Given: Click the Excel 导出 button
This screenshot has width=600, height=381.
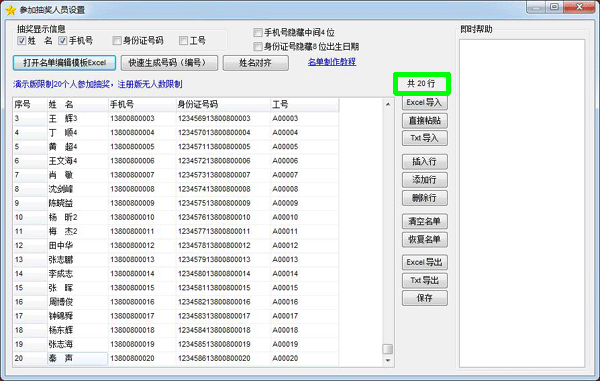Looking at the screenshot, I should (x=424, y=262).
